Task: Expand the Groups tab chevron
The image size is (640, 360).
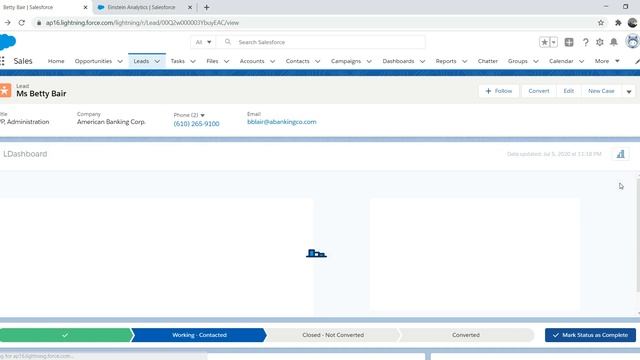Action: [x=536, y=61]
